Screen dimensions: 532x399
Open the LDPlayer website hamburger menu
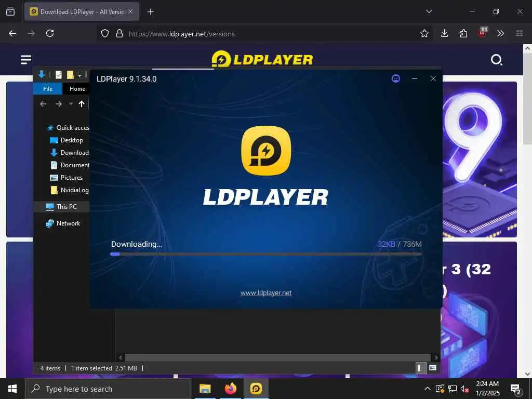click(x=26, y=60)
